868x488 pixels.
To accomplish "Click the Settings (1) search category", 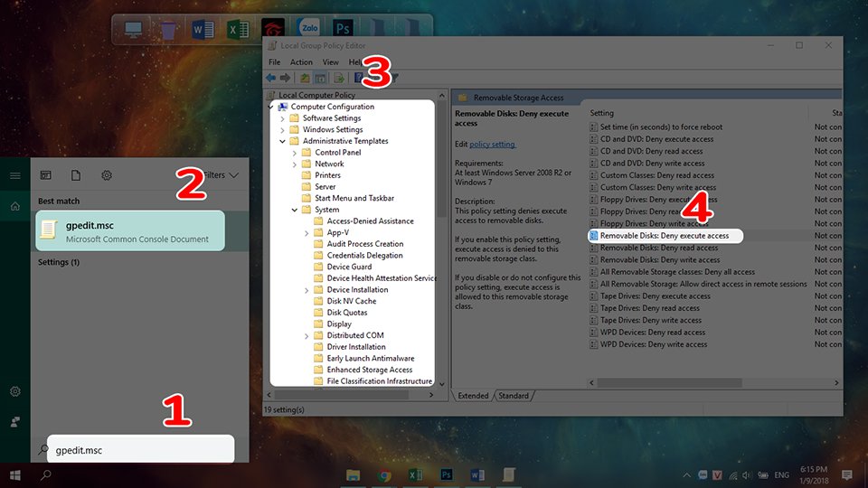I will 59,262.
